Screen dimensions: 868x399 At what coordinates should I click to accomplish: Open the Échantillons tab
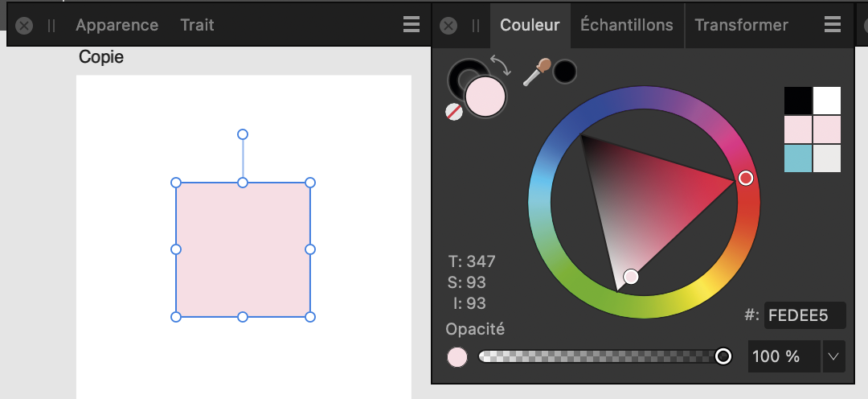(x=627, y=25)
